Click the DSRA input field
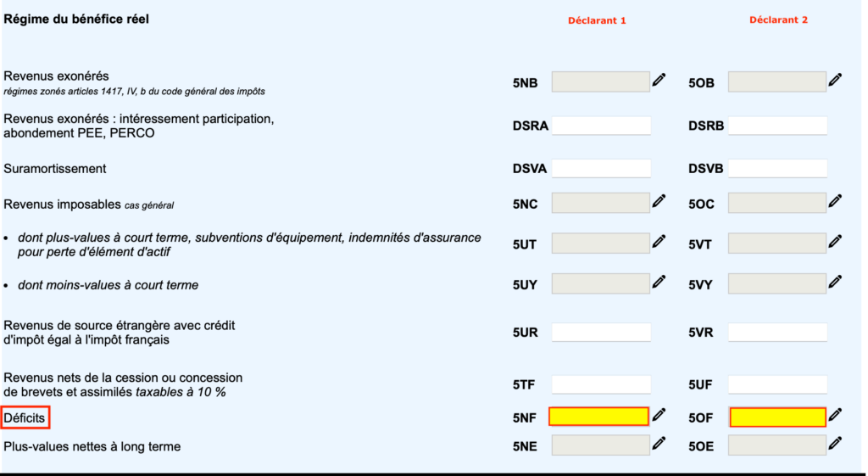 tap(601, 126)
